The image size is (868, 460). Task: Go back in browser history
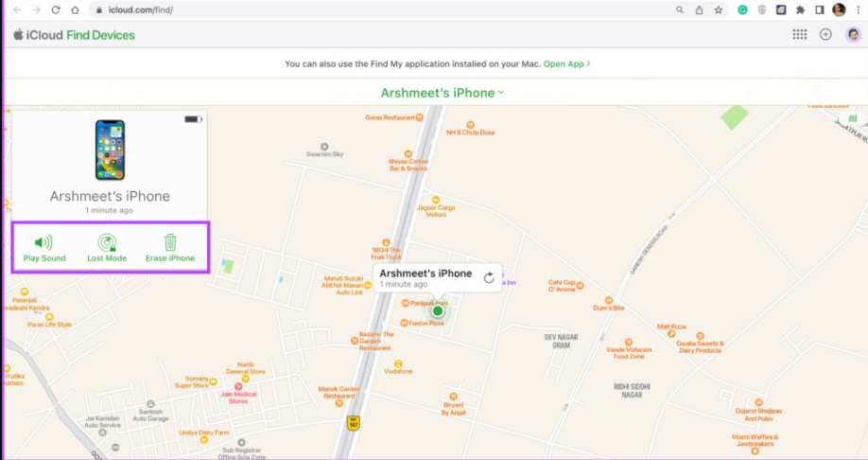pos(17,10)
